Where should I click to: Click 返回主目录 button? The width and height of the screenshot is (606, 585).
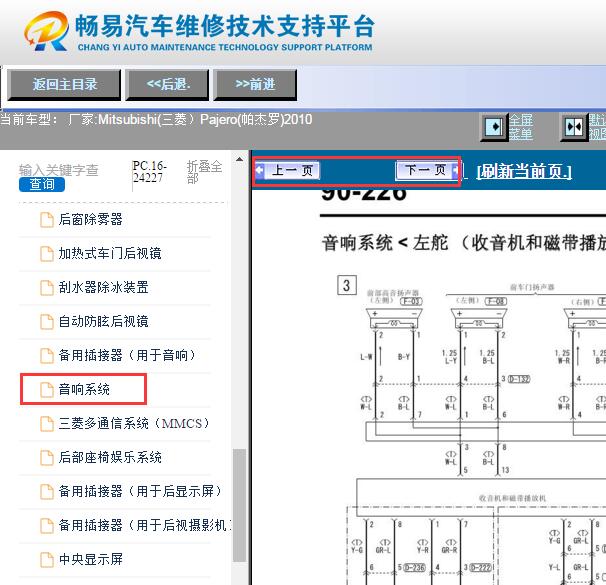tap(64, 84)
